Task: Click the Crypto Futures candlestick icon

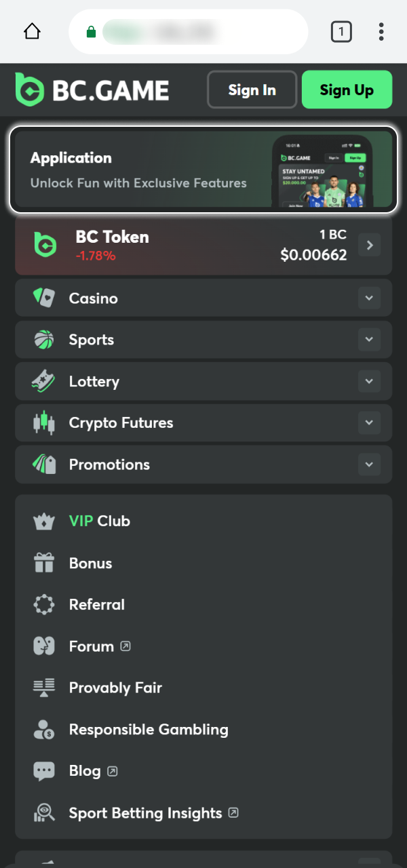Action: tap(43, 422)
